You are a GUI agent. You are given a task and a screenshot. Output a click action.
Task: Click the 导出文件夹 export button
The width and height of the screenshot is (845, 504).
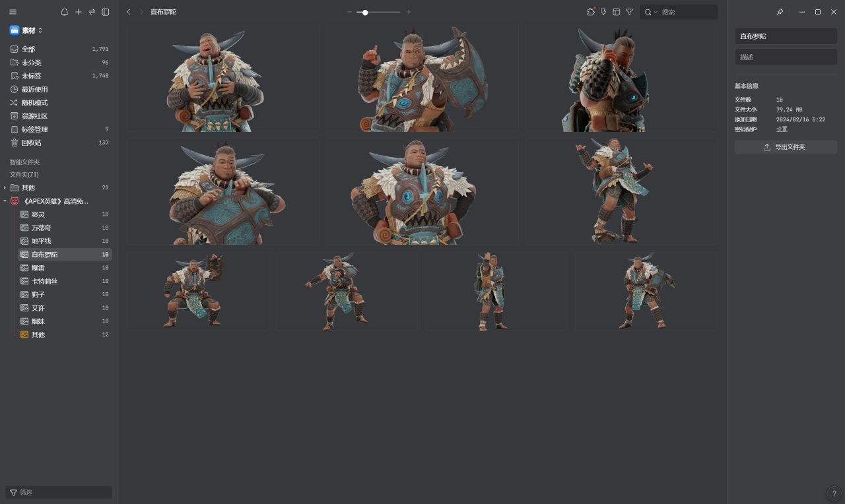pos(786,147)
